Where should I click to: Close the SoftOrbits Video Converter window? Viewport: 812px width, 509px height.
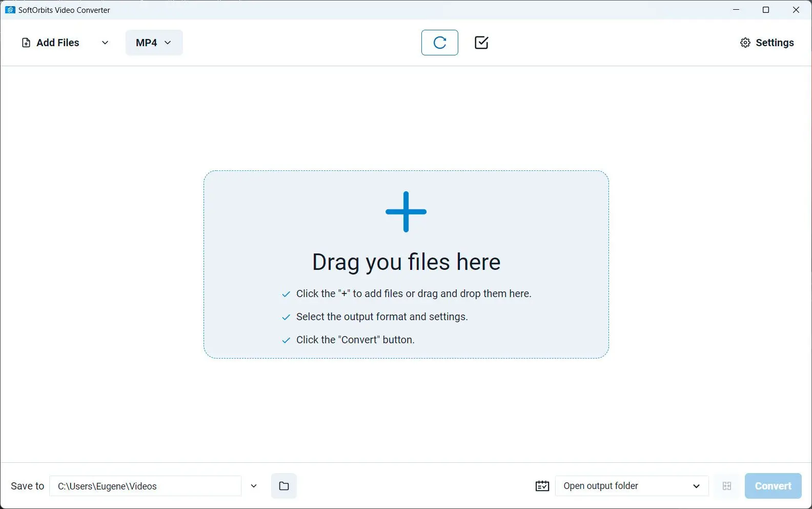pyautogui.click(x=796, y=10)
